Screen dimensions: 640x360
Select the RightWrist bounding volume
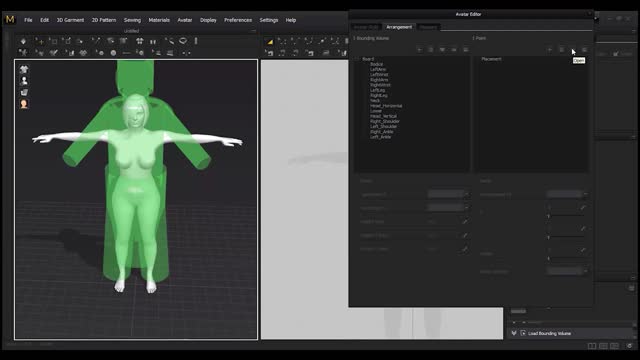380,85
